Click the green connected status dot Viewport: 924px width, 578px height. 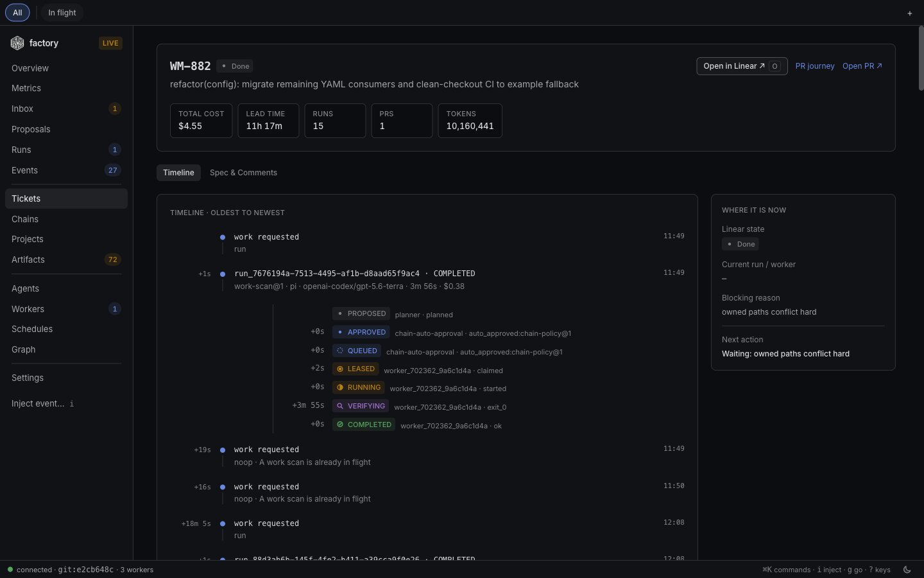point(10,570)
